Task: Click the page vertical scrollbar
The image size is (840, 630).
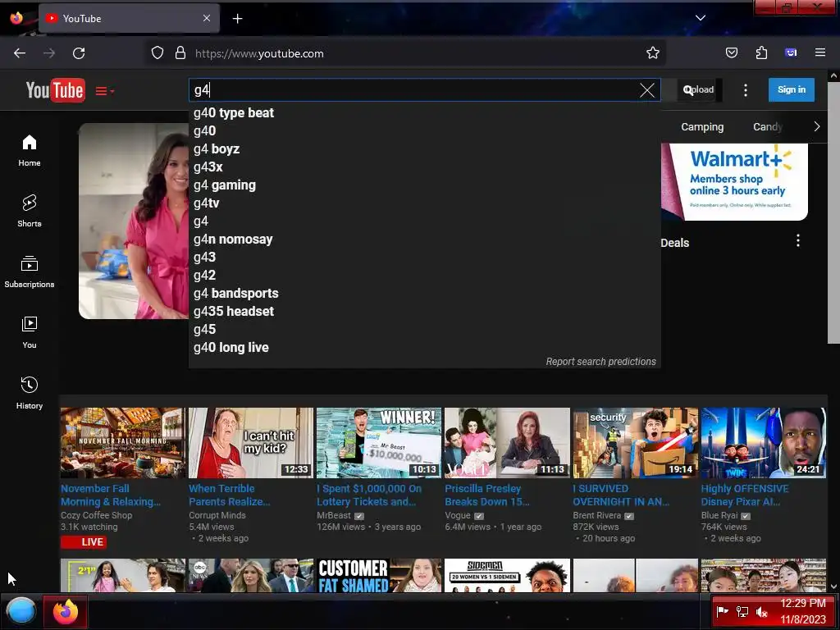Action: (x=833, y=213)
